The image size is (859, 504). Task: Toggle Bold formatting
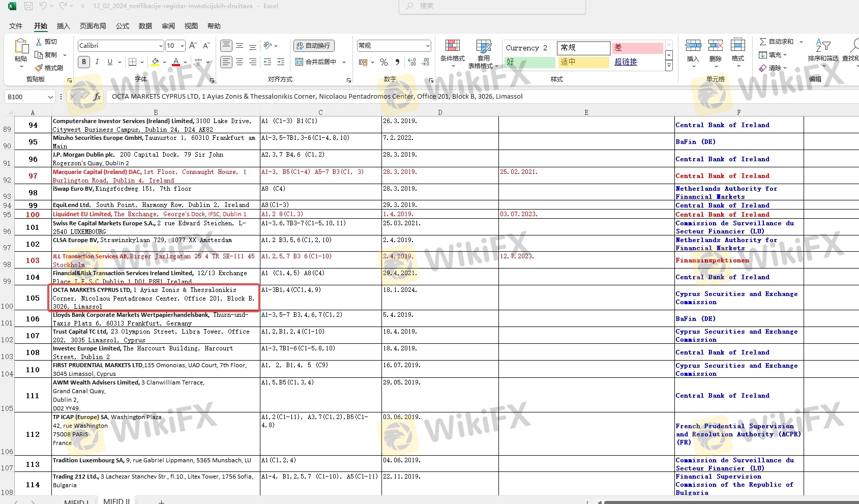click(x=84, y=62)
